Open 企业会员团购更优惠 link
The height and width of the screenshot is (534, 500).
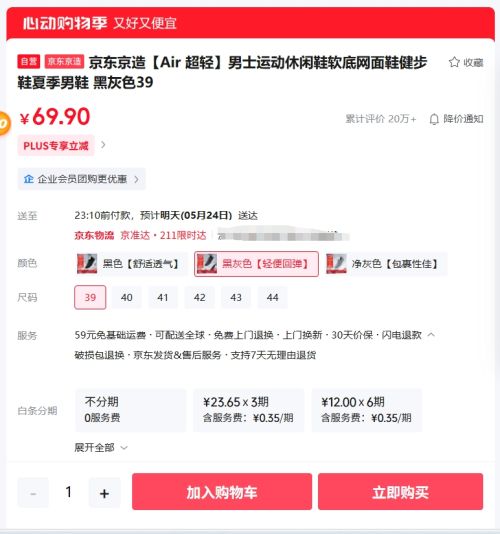coord(81,179)
